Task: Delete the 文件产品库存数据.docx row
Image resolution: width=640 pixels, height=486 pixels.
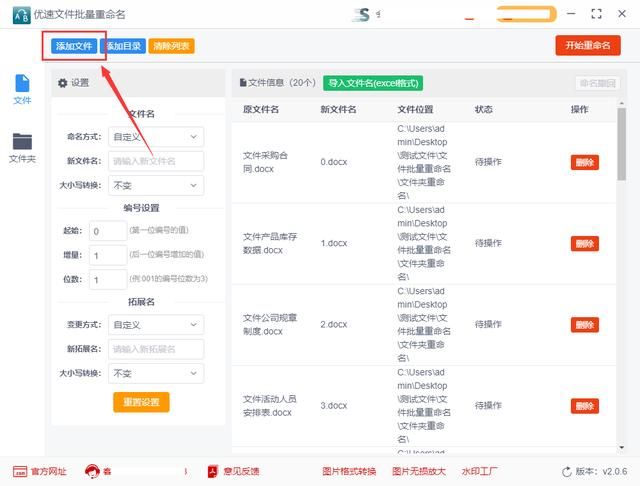Action: click(x=584, y=244)
